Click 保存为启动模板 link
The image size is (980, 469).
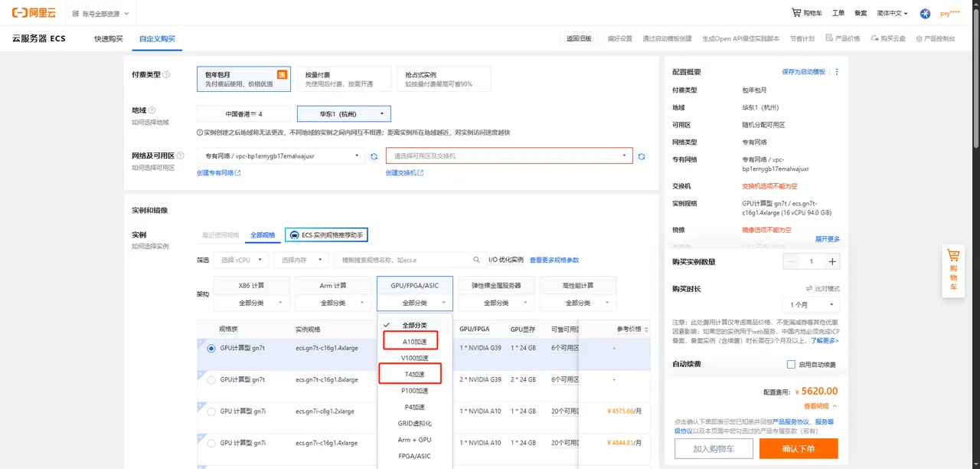(804, 72)
